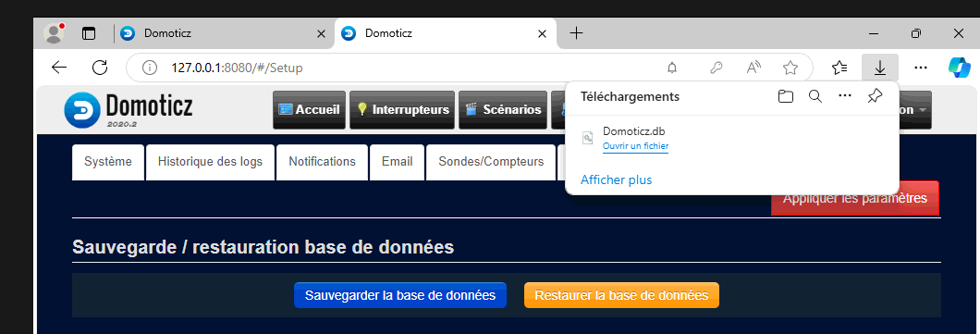Reload the current page
Viewport: 980px width, 334px height.
click(99, 68)
